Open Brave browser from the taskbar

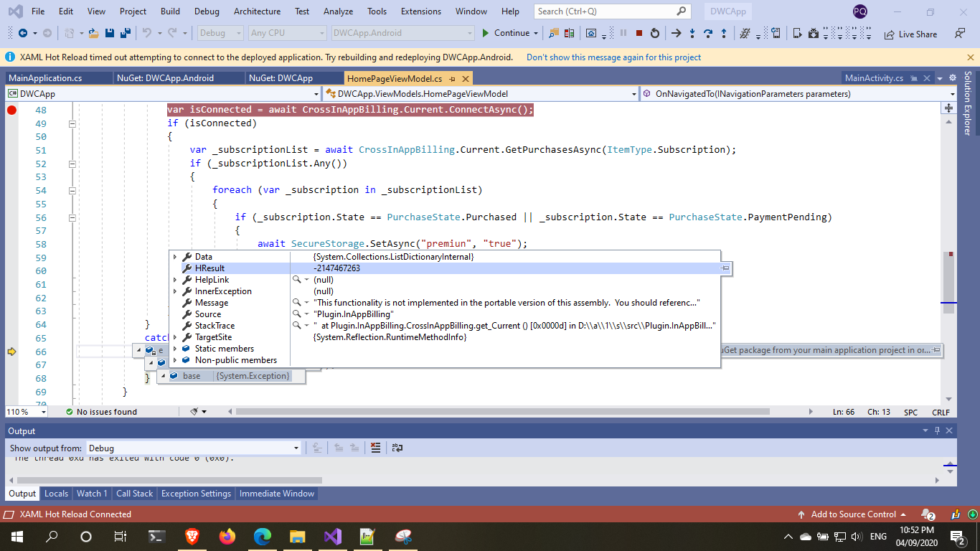coord(192,536)
